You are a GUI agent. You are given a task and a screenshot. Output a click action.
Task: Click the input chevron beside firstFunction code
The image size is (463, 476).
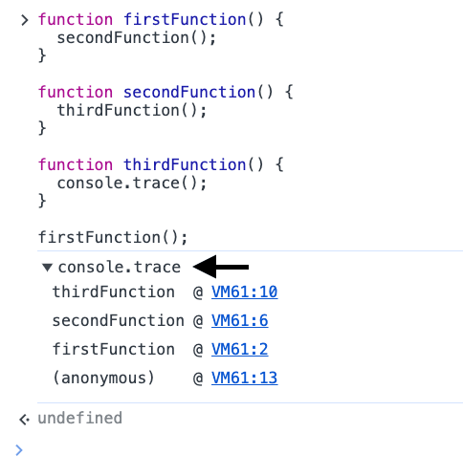click(x=25, y=20)
